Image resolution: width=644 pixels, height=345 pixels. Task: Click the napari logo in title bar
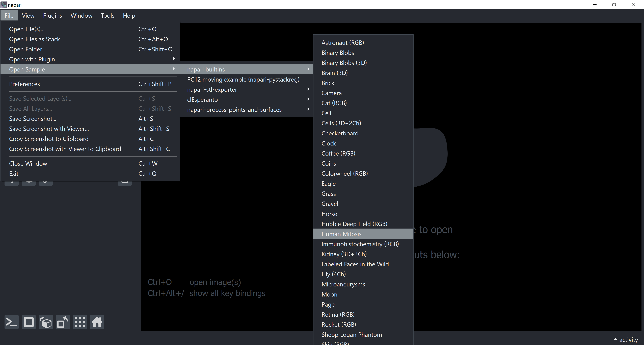click(x=4, y=5)
